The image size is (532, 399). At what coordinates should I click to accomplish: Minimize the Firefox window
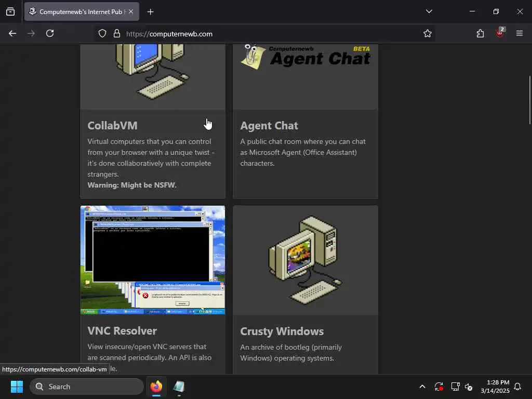coord(472,11)
